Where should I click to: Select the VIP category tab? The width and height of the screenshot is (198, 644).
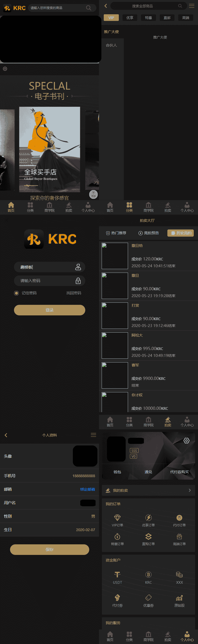(x=111, y=18)
